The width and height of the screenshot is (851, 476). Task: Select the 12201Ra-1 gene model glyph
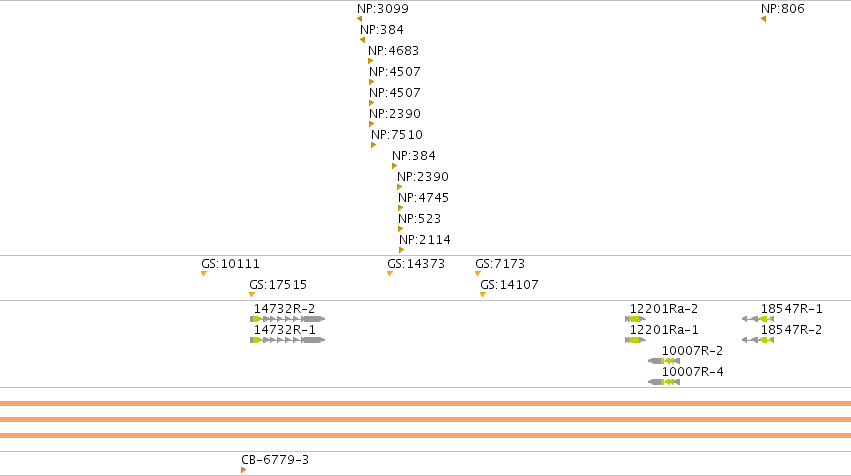(636, 340)
